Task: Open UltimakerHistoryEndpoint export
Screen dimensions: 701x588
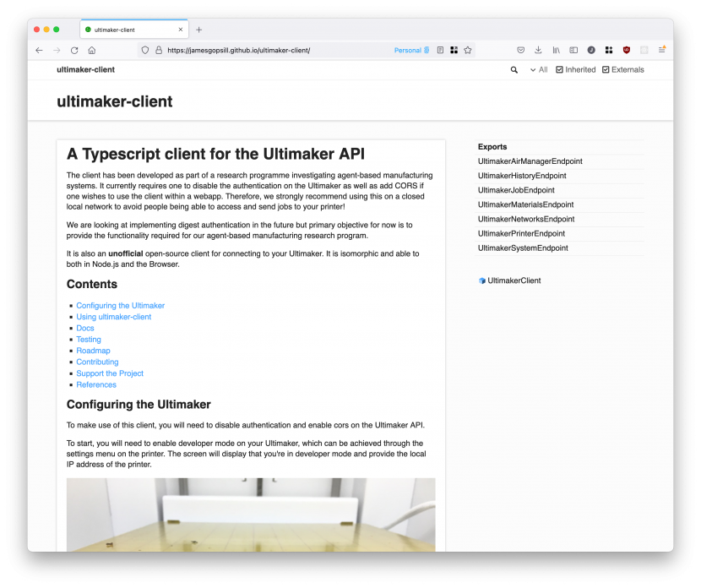Action: coord(522,176)
